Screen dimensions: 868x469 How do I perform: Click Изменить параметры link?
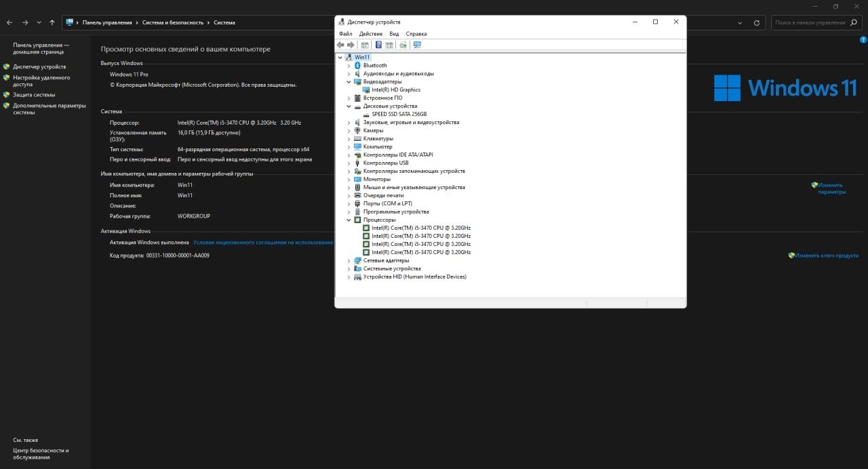[x=832, y=188]
